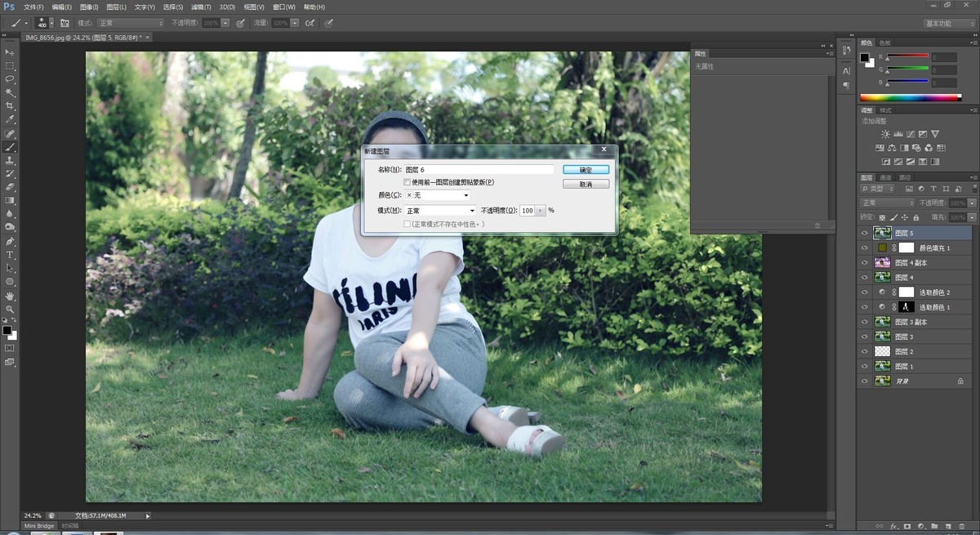
Task: Enable 使用前一图层创建剪贴蒙版 checkbox
Action: tap(408, 182)
